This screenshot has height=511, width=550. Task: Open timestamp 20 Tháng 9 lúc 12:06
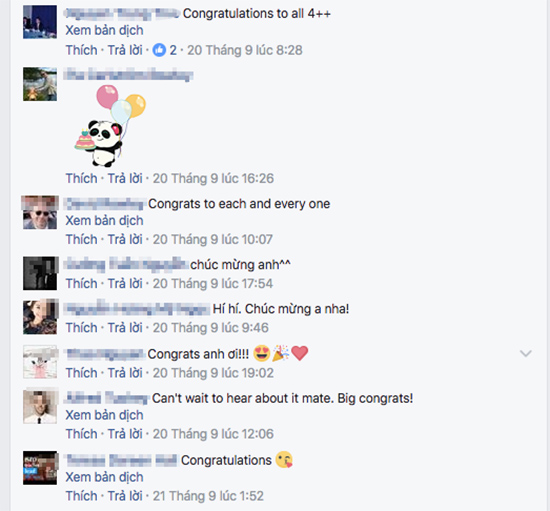213,434
